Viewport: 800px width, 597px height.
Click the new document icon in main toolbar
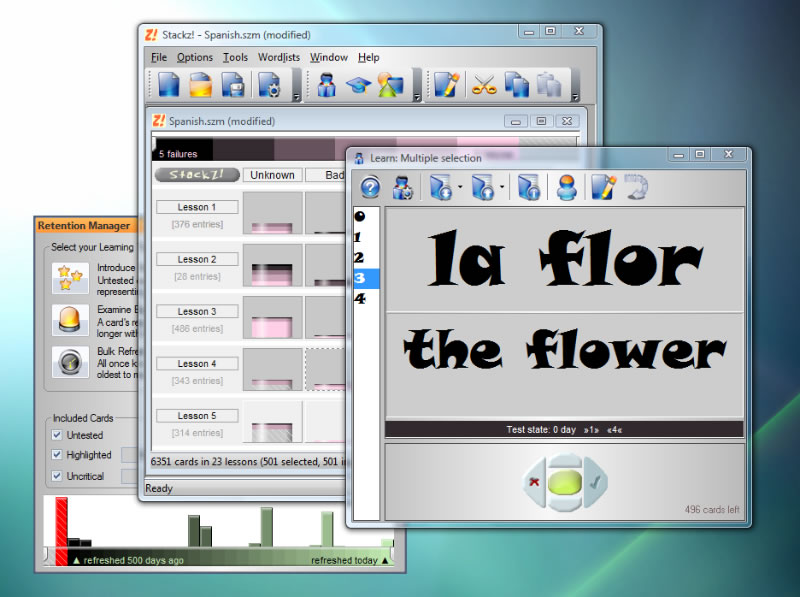(169, 86)
